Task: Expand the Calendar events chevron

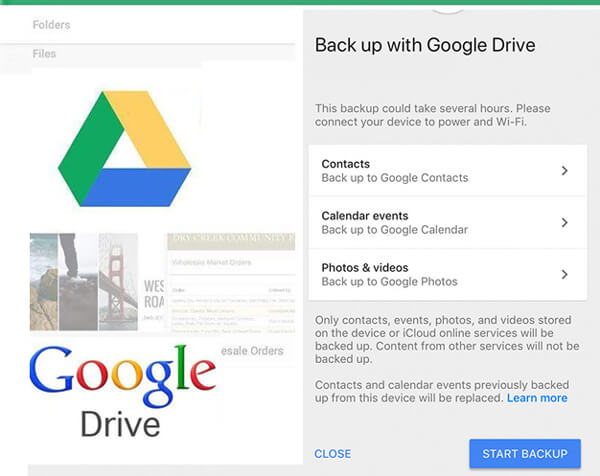Action: [564, 222]
